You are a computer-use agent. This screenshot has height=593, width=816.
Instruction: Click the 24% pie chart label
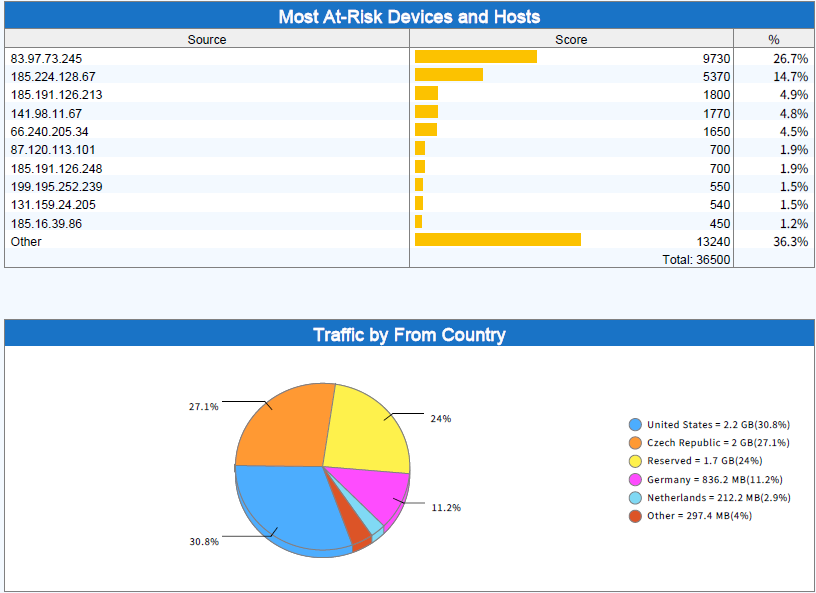click(441, 419)
